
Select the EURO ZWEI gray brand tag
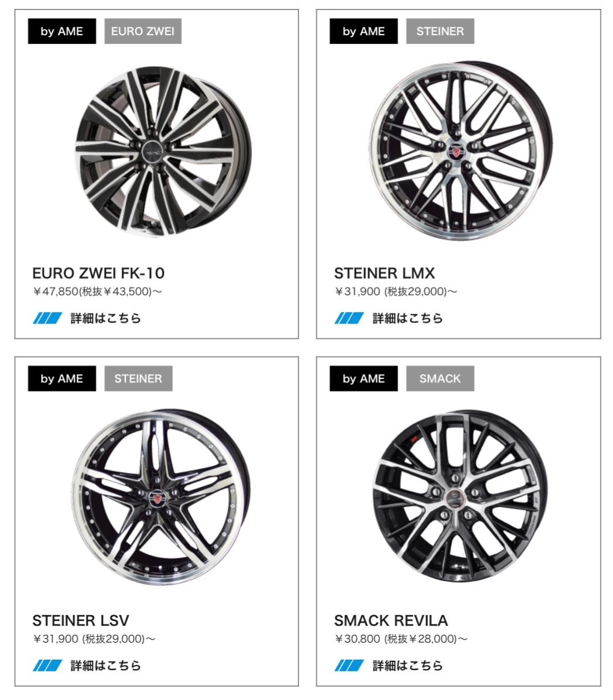point(143,31)
